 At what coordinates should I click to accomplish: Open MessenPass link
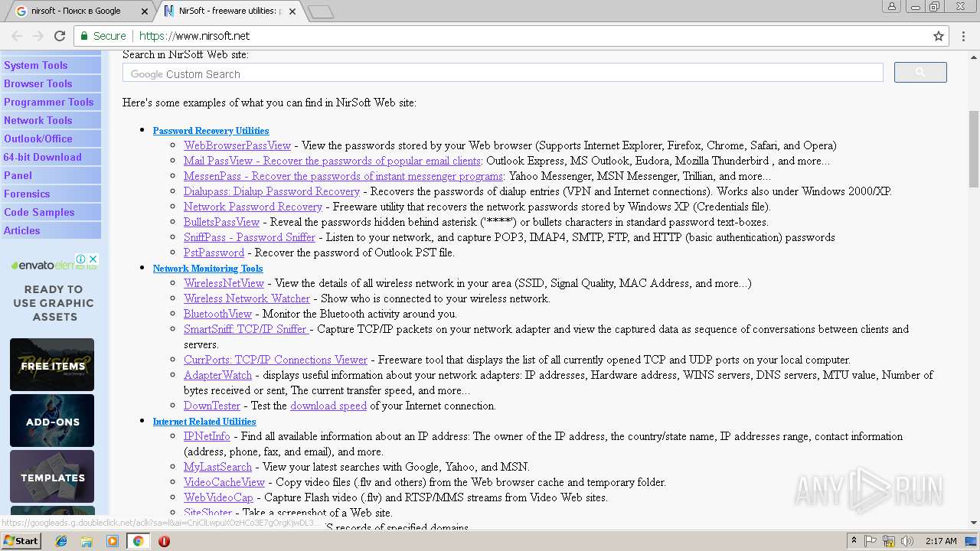click(343, 176)
